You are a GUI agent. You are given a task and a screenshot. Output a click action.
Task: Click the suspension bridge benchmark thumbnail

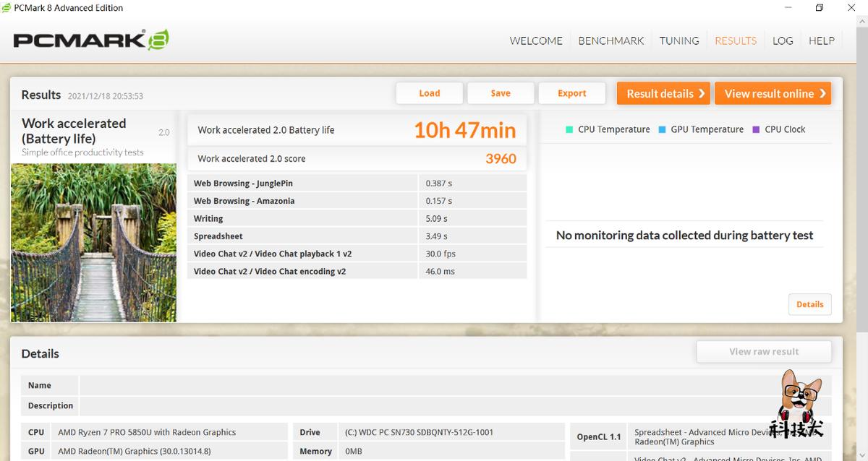(x=93, y=242)
